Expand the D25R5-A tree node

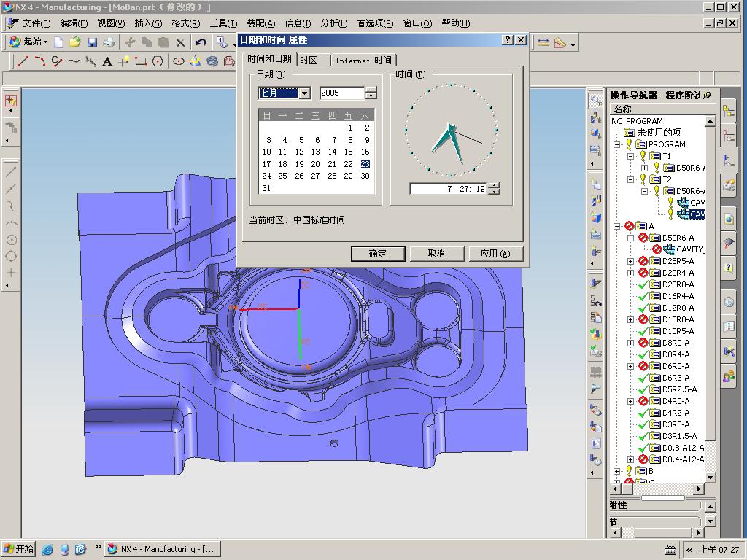pos(631,261)
